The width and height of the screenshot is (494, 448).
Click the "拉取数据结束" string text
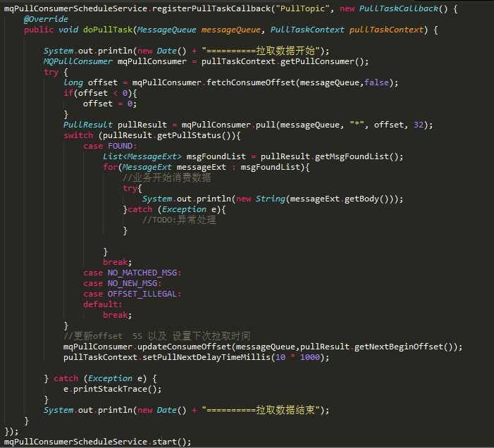point(285,410)
